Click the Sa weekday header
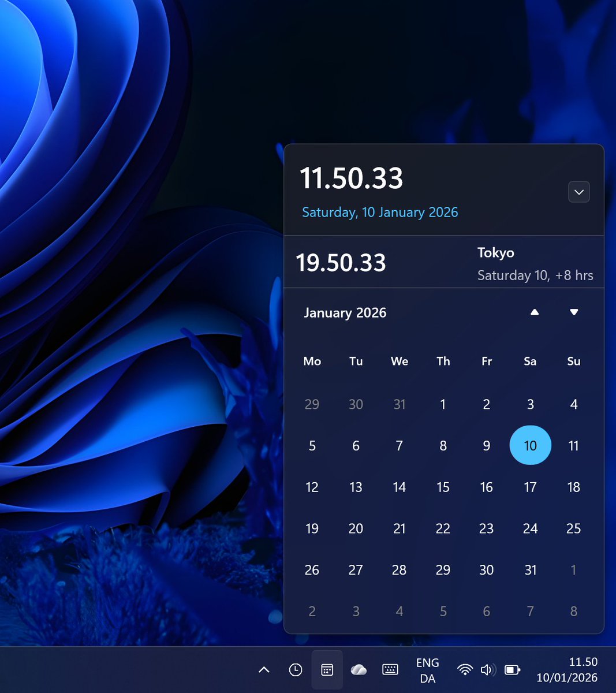Viewport: 616px width, 693px height. pos(530,362)
